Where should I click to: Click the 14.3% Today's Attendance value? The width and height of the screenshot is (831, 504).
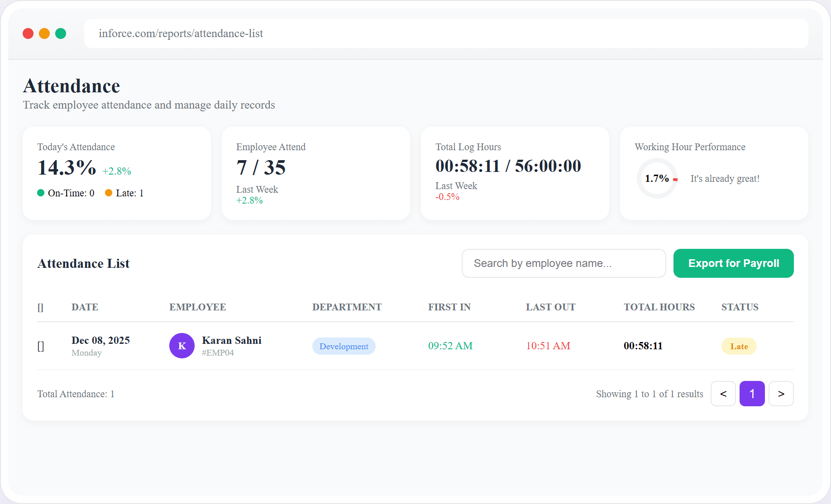[67, 168]
